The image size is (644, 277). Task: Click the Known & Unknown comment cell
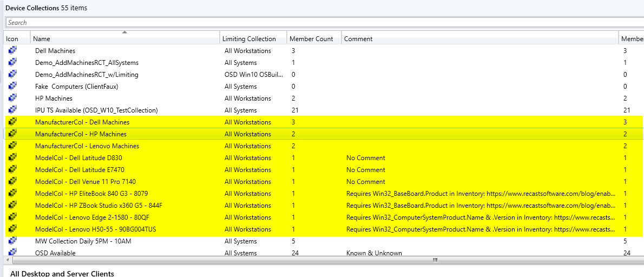(374, 253)
